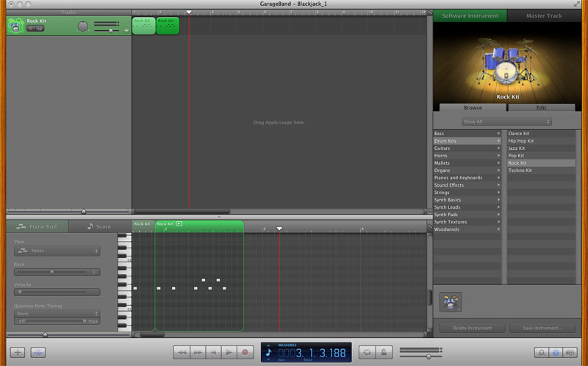Go to beginning of the song
The image size is (588, 366).
(x=213, y=353)
